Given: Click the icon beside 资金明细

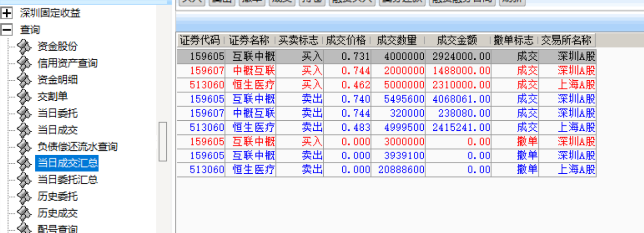Looking at the screenshot, I should tap(24, 80).
